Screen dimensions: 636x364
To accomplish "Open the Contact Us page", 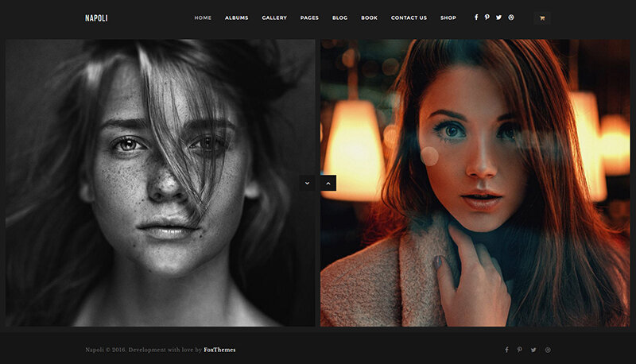I will (409, 17).
